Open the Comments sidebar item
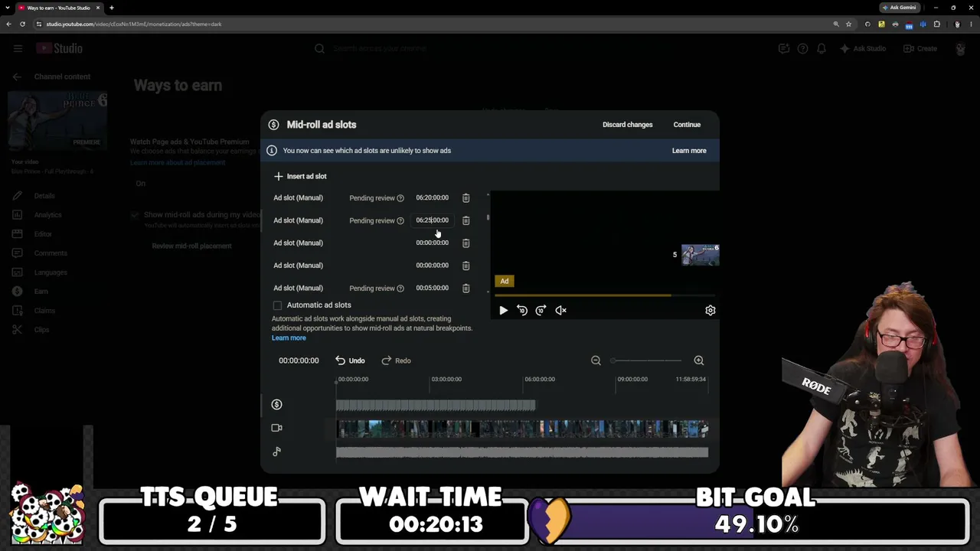Screen dimensions: 980x551 click(51, 253)
